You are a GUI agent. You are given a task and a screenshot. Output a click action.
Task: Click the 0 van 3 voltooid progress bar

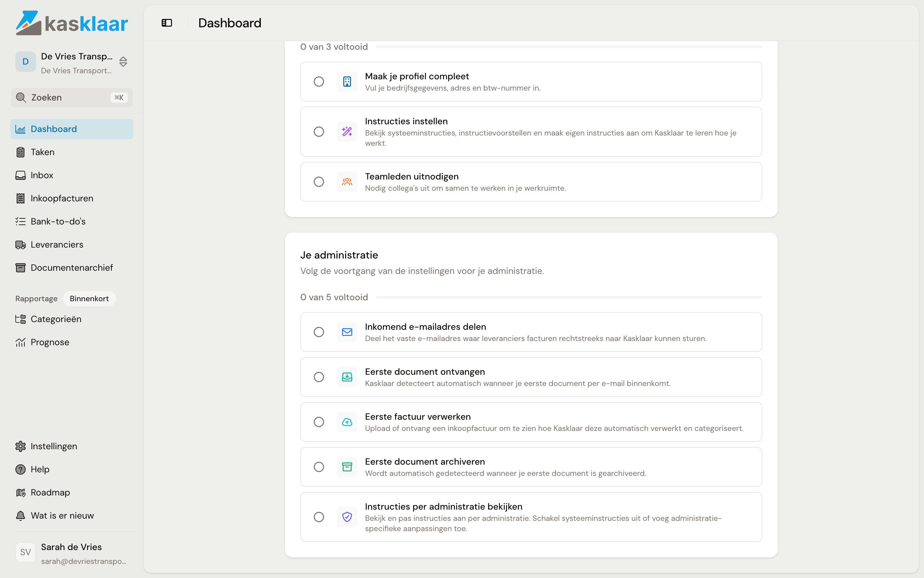click(569, 47)
